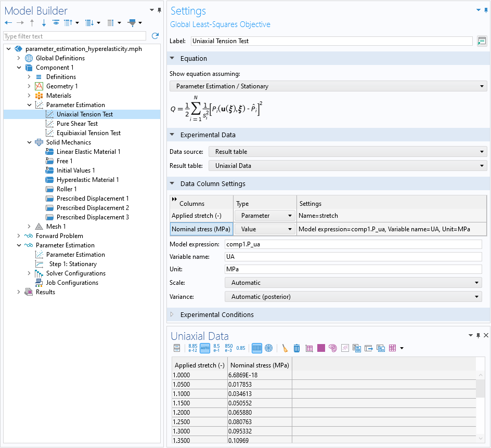Click the Go to Source icon beside Label

click(x=482, y=41)
